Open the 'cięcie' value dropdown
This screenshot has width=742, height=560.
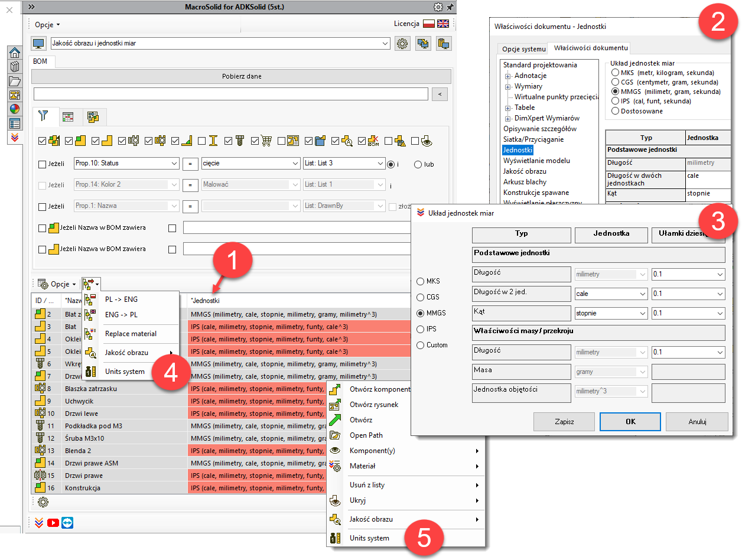click(x=250, y=163)
